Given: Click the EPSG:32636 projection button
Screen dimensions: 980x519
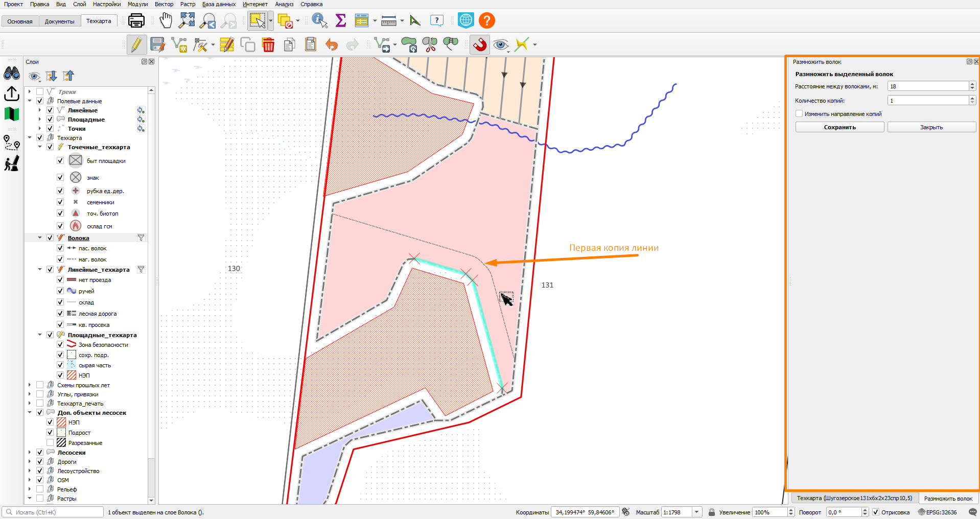Looking at the screenshot, I should pyautogui.click(x=938, y=512).
